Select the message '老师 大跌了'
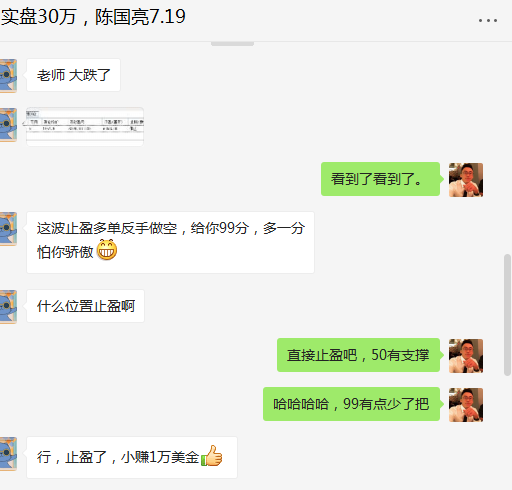Image resolution: width=512 pixels, height=490 pixels. pos(73,75)
